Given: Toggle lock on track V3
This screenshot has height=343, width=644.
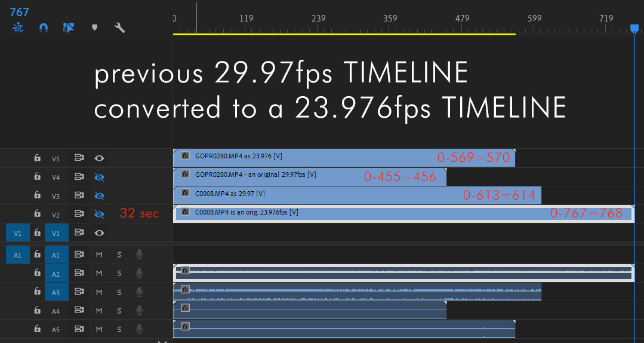Looking at the screenshot, I should (x=38, y=195).
